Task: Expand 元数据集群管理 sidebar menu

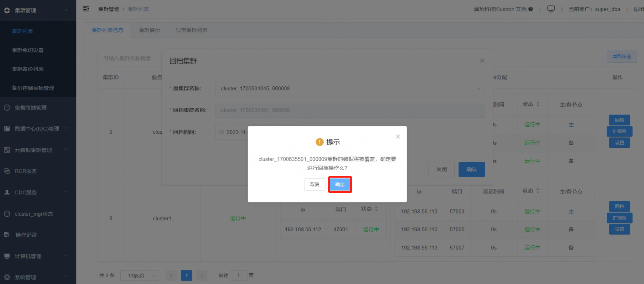Action: (x=38, y=150)
